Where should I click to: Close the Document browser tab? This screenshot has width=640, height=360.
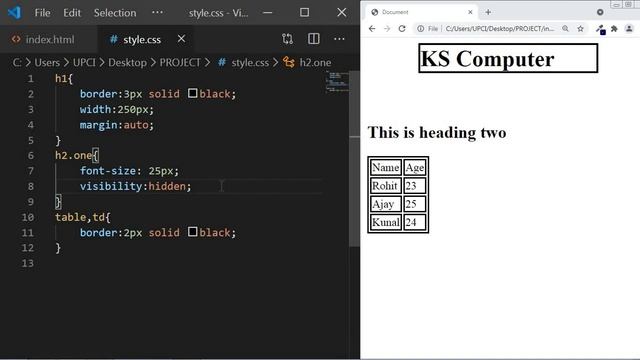(x=470, y=12)
